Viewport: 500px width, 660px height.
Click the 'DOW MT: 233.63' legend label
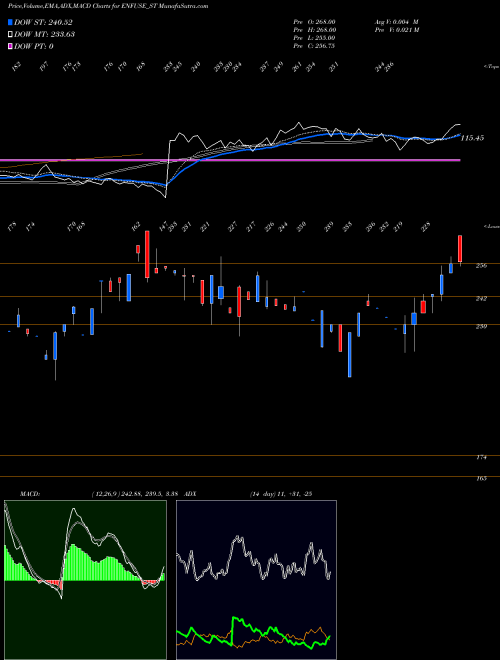pyautogui.click(x=44, y=34)
